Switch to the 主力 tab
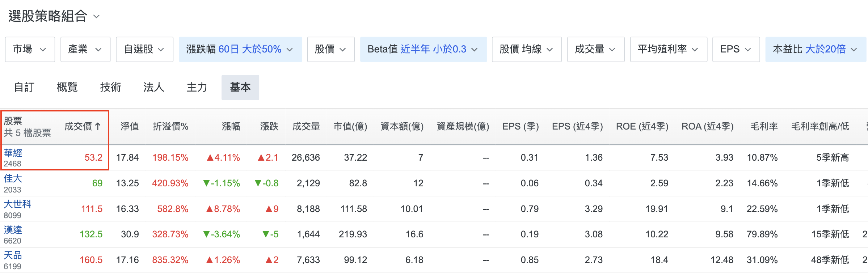 (197, 87)
